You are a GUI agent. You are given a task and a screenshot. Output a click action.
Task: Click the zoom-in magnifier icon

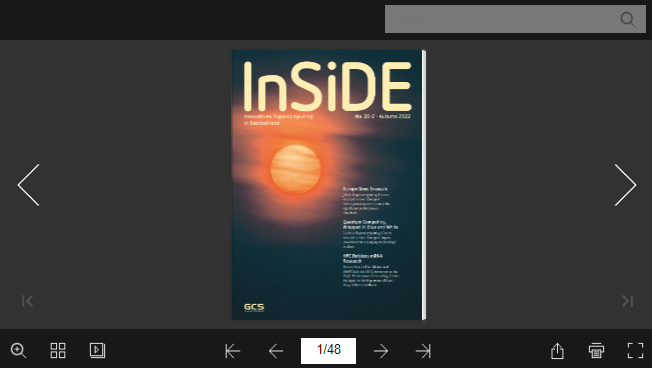tap(19, 351)
